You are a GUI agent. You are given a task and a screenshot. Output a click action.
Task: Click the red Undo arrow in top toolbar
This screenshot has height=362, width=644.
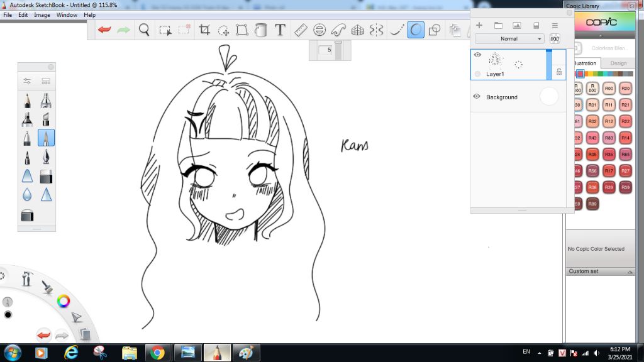pos(104,30)
